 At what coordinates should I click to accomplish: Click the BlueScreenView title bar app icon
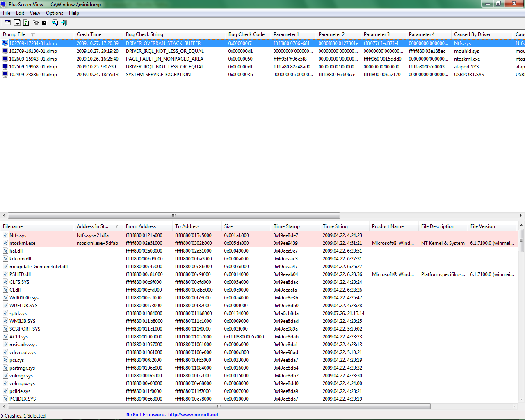click(4, 4)
